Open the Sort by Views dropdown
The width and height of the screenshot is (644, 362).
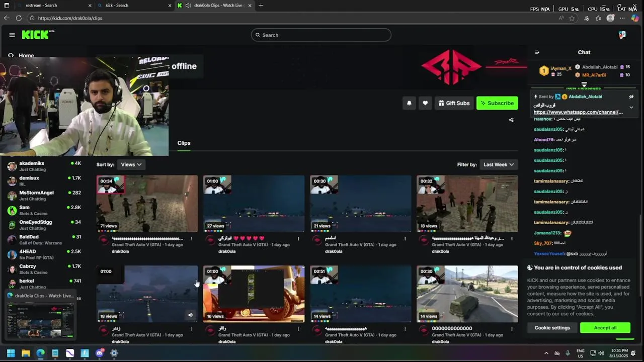click(x=131, y=164)
